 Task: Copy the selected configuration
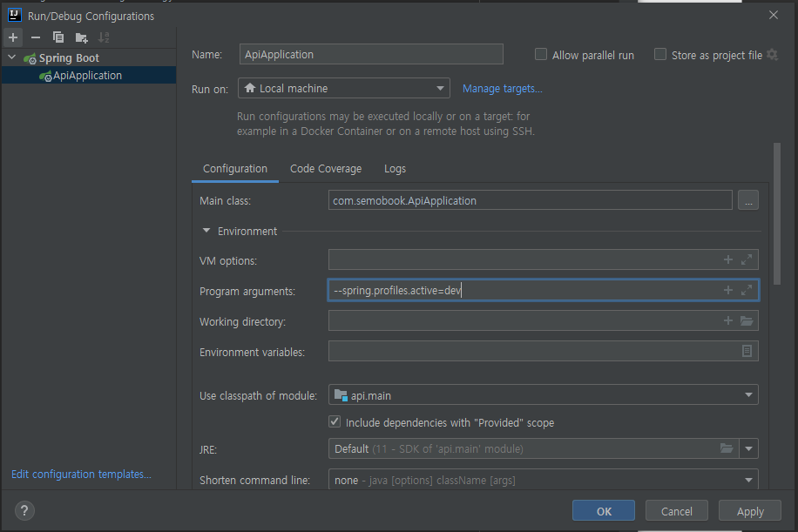58,37
